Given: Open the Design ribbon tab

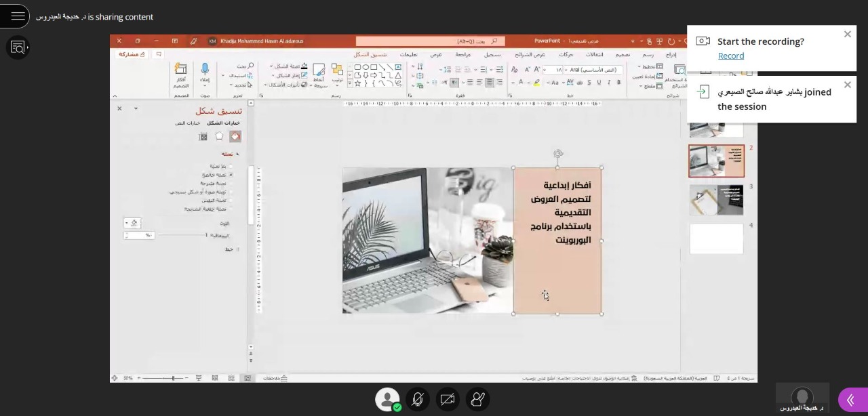Looking at the screenshot, I should pos(623,54).
